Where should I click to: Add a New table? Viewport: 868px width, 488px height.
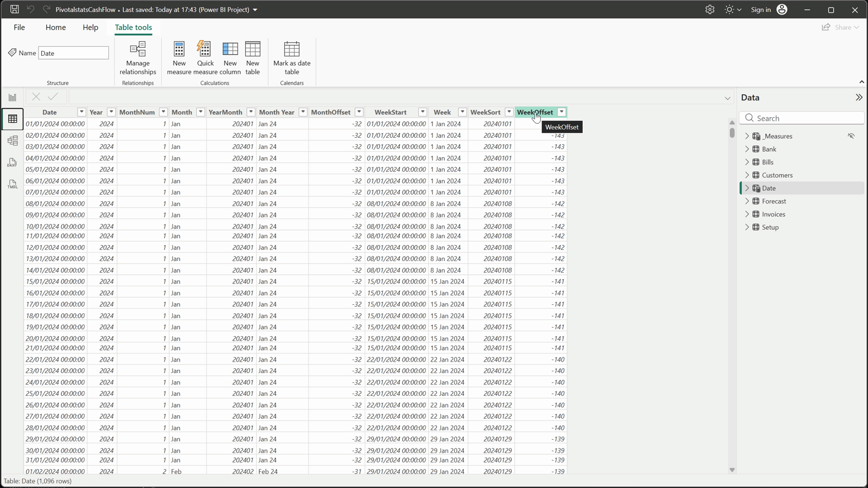253,58
